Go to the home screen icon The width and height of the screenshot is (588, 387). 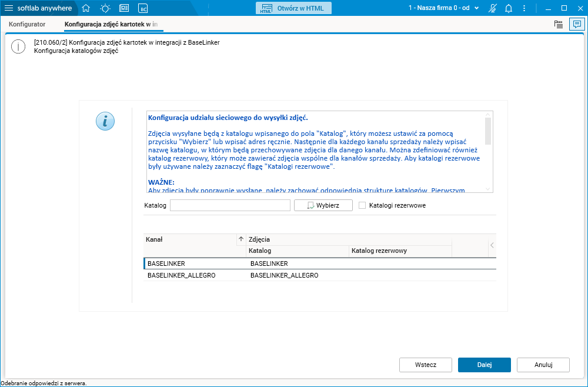(86, 8)
